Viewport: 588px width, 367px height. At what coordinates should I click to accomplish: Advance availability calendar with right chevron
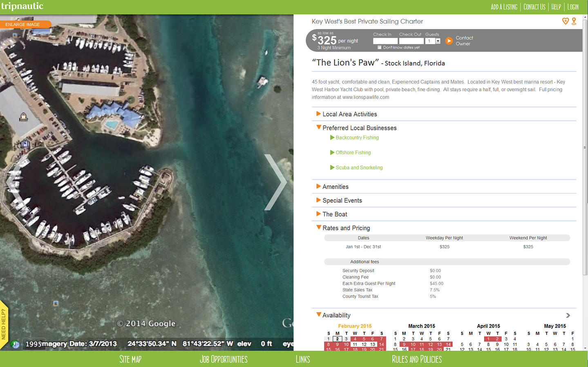coord(568,316)
